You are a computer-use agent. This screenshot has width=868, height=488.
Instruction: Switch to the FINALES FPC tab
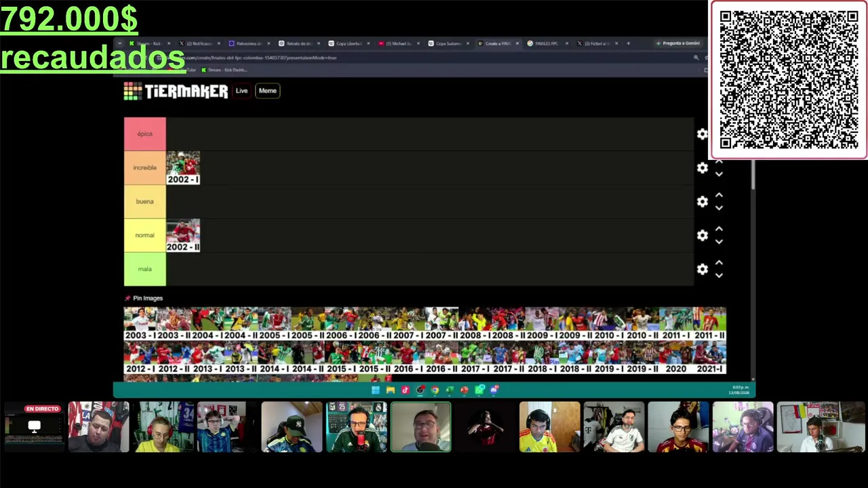click(548, 43)
